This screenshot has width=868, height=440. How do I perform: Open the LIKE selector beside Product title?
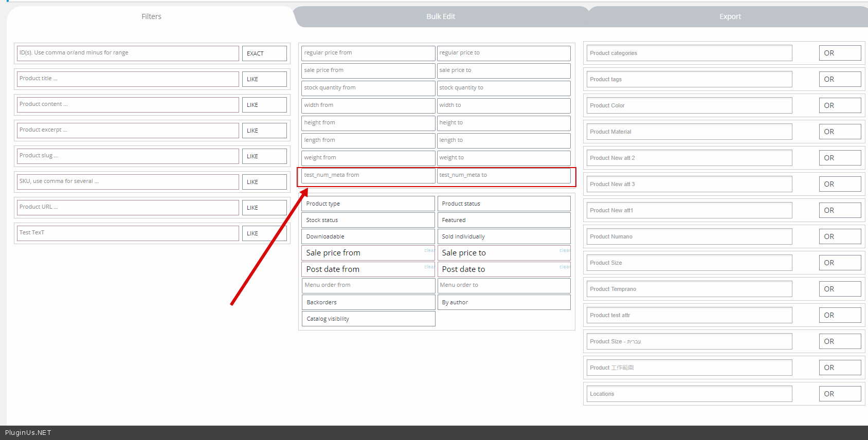coord(264,79)
